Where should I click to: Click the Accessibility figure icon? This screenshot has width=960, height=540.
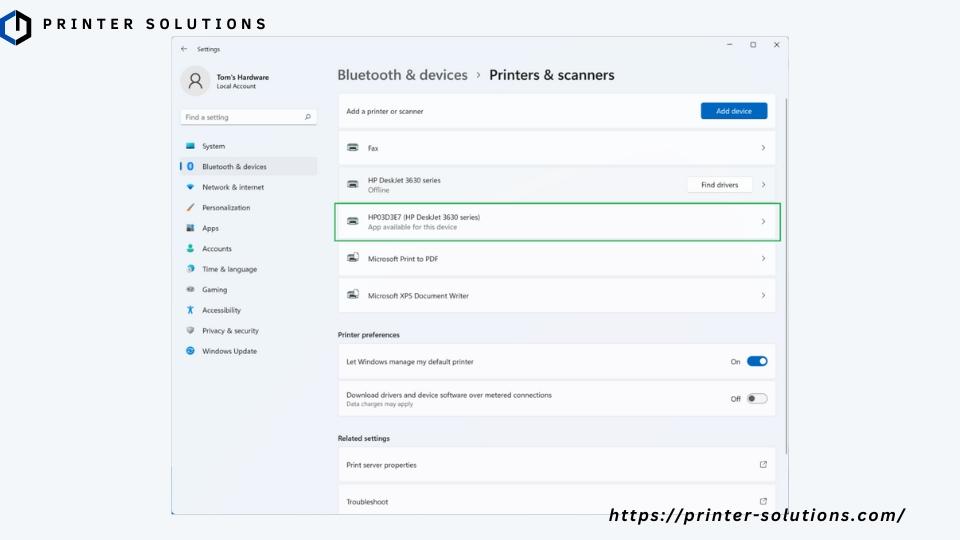(x=190, y=310)
